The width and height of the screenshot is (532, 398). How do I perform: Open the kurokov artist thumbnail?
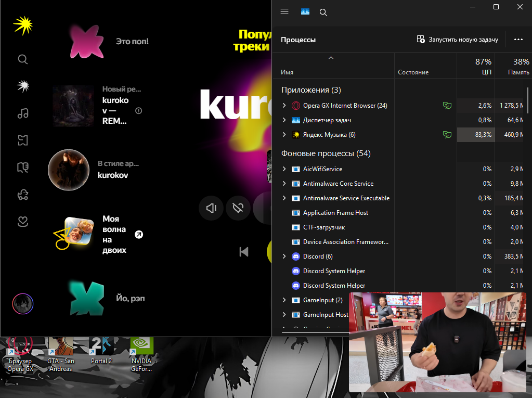(69, 170)
